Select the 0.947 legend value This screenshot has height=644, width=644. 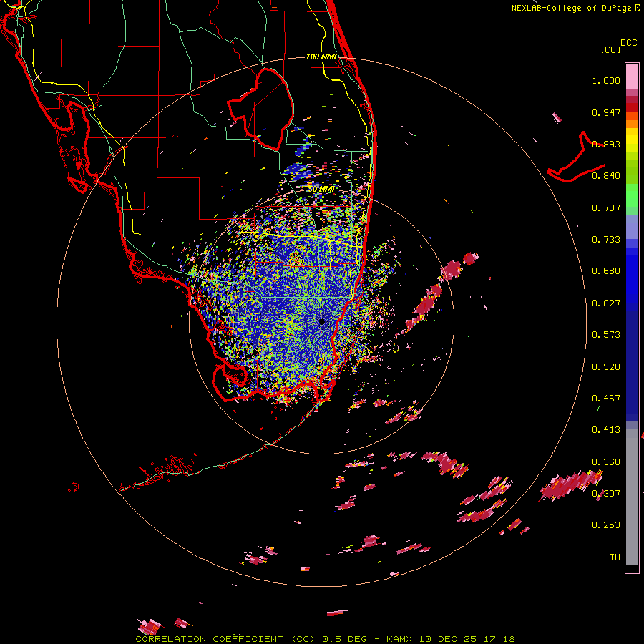click(606, 112)
